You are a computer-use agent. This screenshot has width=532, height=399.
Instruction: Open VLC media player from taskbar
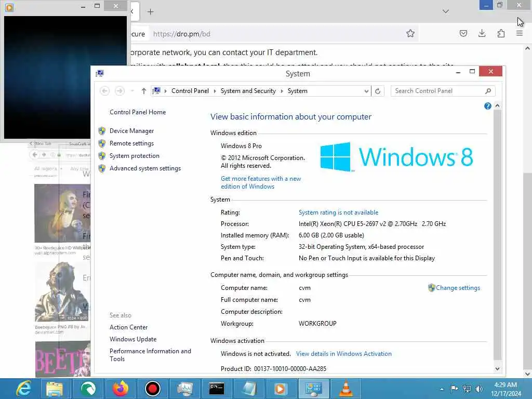(345, 389)
